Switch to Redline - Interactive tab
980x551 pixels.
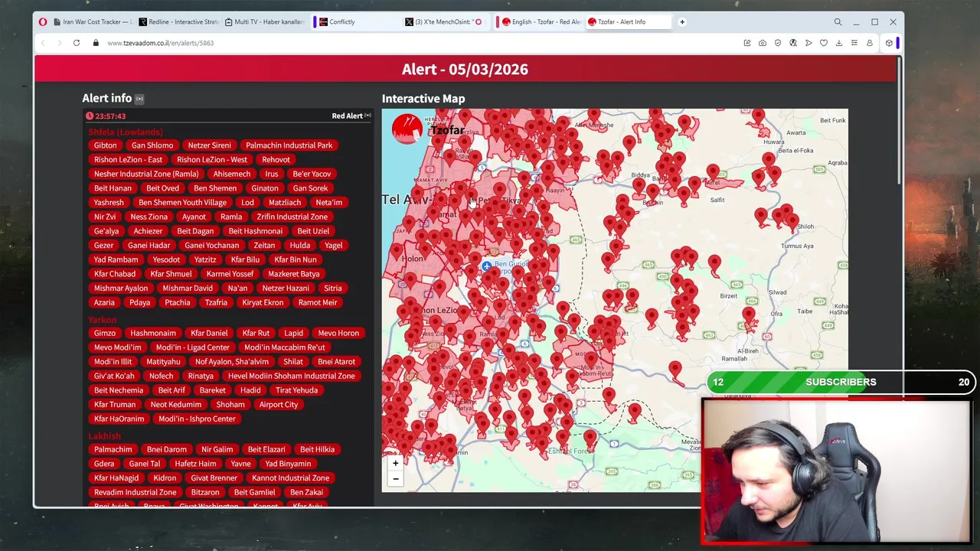[179, 22]
